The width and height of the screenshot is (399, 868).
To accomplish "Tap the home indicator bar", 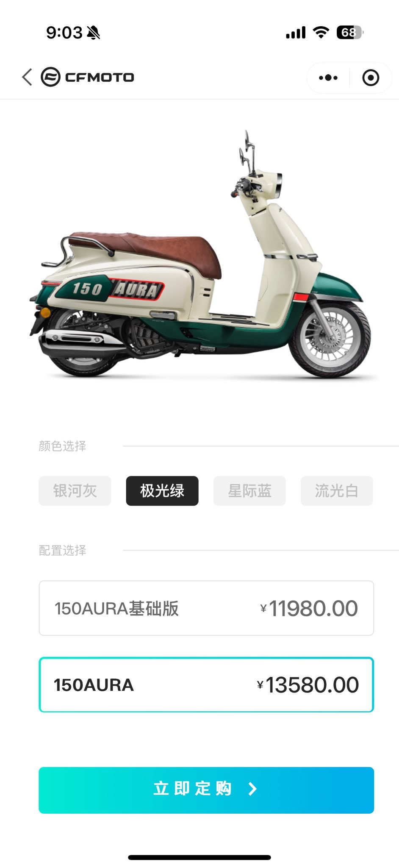I will click(x=199, y=857).
